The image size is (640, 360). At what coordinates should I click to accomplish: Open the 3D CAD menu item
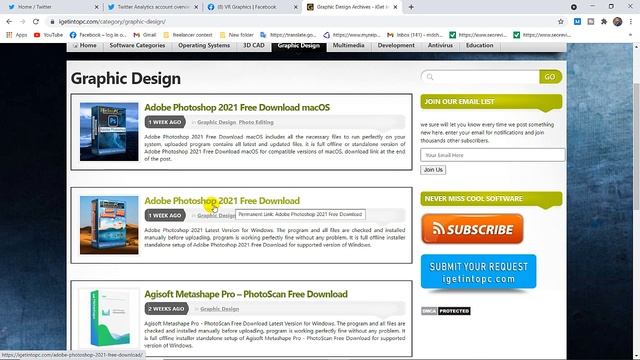pos(254,45)
